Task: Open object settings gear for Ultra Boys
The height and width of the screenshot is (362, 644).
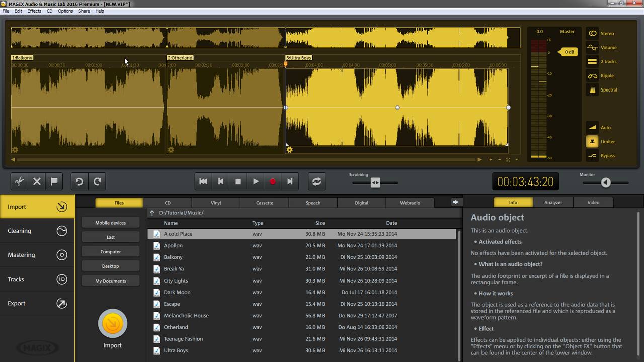Action: (289, 150)
